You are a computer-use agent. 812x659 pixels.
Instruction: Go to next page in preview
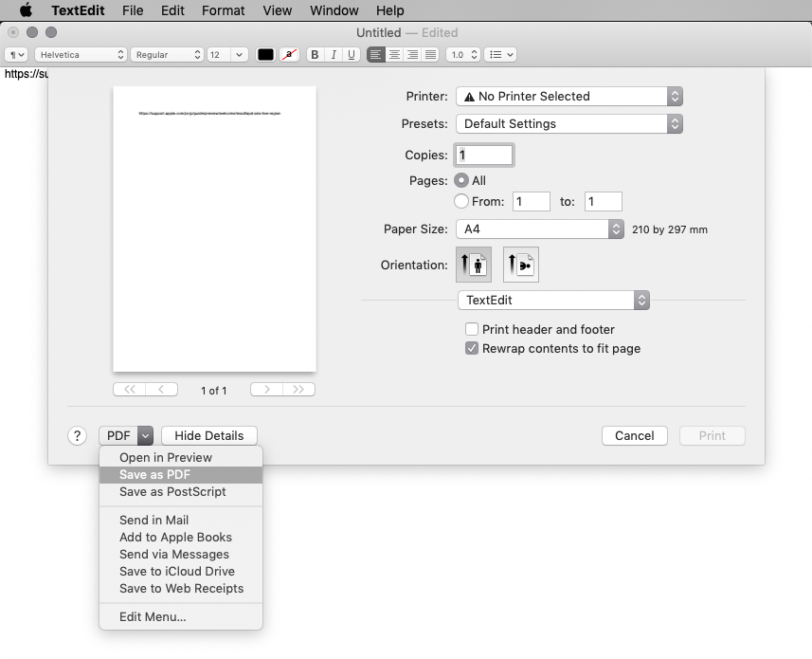tap(267, 390)
